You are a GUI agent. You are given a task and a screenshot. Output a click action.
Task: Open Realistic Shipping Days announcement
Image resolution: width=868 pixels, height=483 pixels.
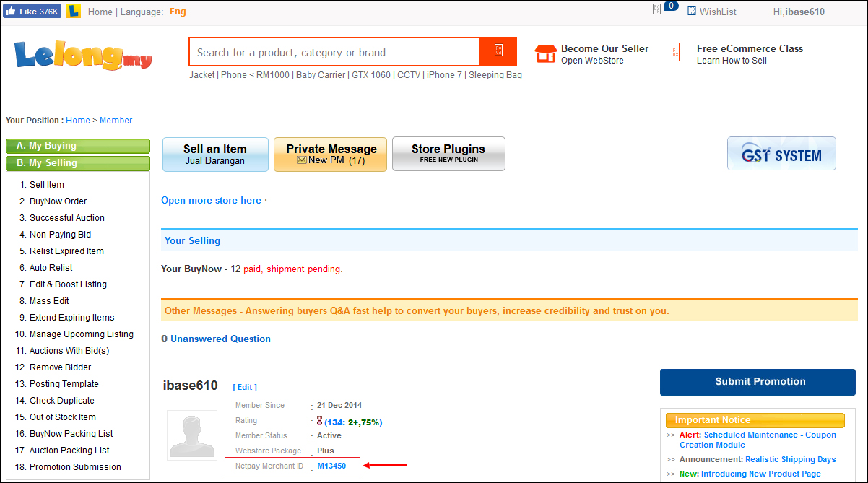pyautogui.click(x=791, y=459)
